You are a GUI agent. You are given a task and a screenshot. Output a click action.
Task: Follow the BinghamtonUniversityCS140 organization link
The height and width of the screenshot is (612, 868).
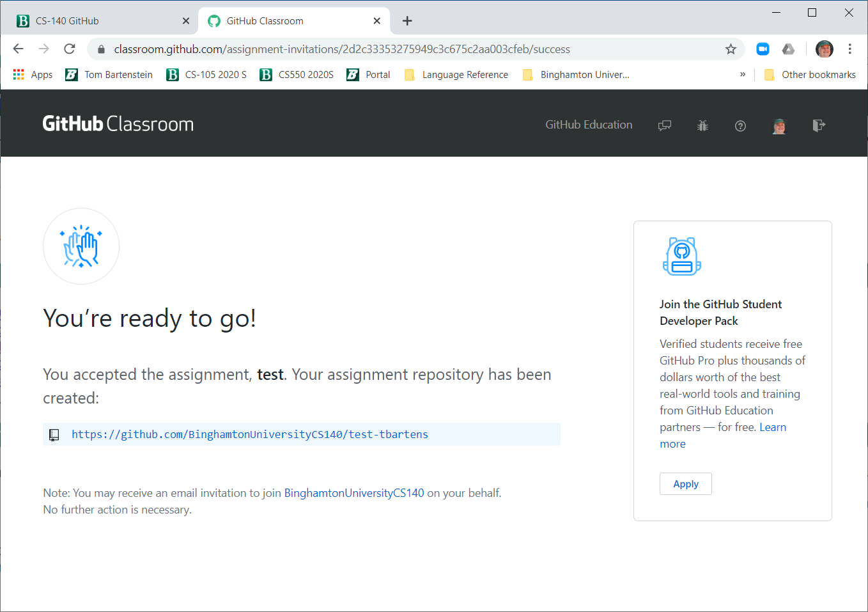coord(354,493)
